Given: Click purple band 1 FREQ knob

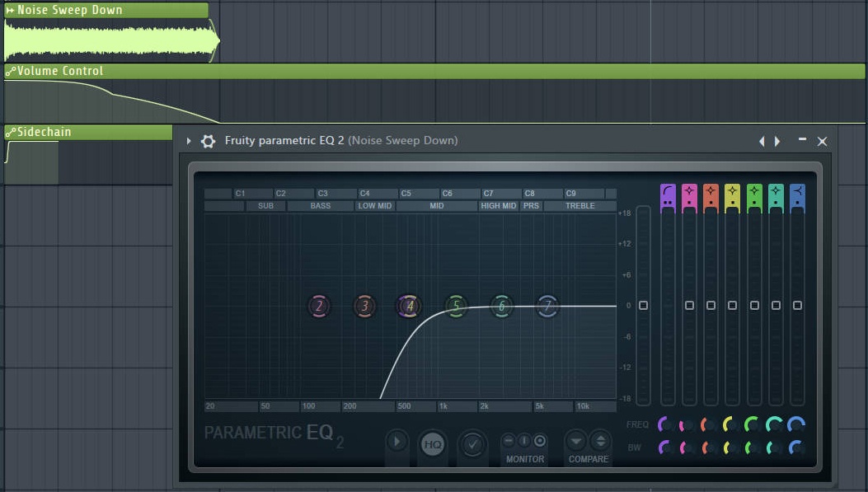Looking at the screenshot, I should (666, 424).
